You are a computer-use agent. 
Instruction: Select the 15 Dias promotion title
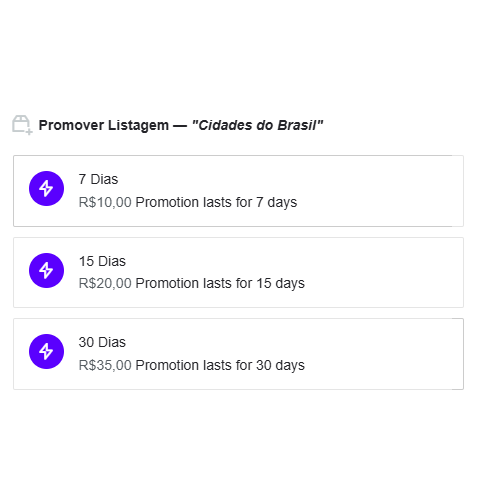click(102, 261)
